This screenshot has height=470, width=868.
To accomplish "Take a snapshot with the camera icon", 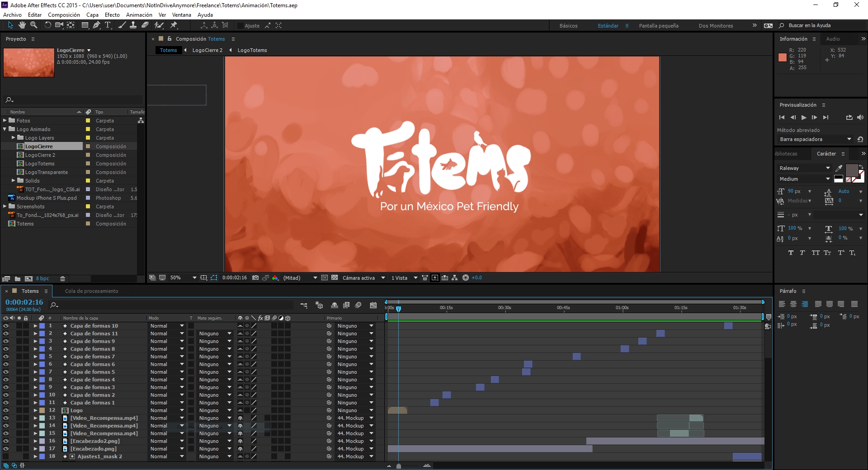I will pos(255,278).
